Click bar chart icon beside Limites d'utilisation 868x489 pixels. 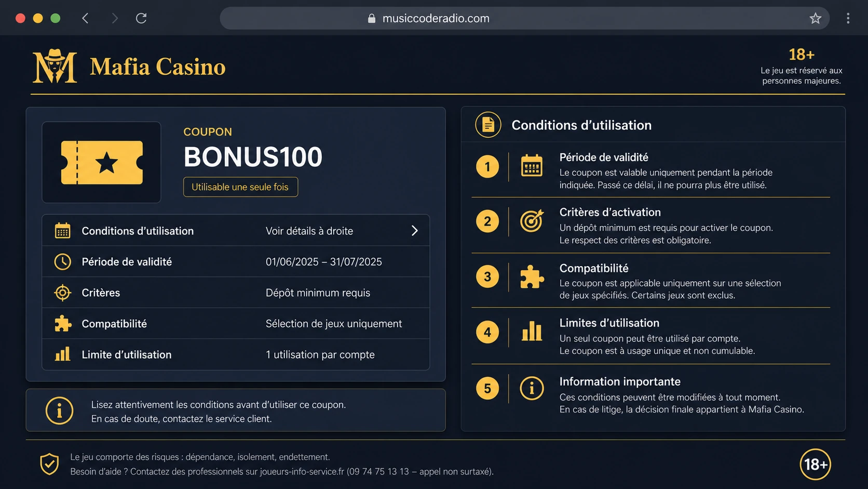(532, 331)
